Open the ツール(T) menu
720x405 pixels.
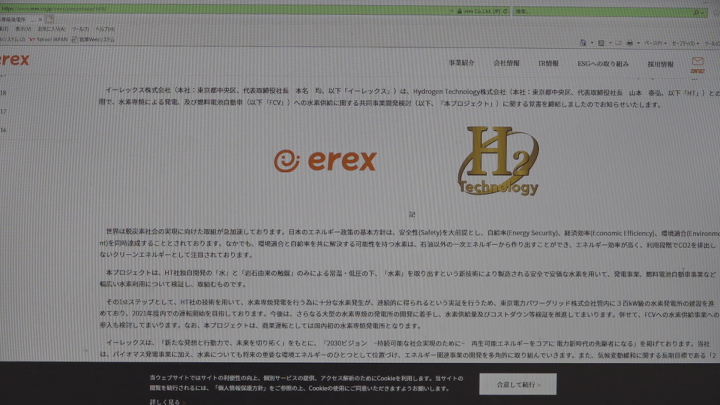tap(80, 29)
